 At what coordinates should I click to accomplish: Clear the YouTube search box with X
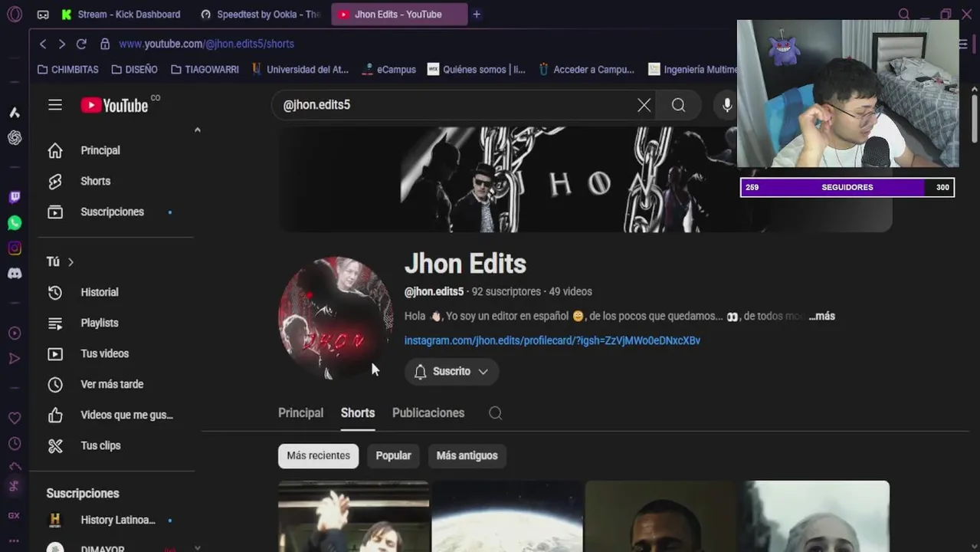click(644, 105)
